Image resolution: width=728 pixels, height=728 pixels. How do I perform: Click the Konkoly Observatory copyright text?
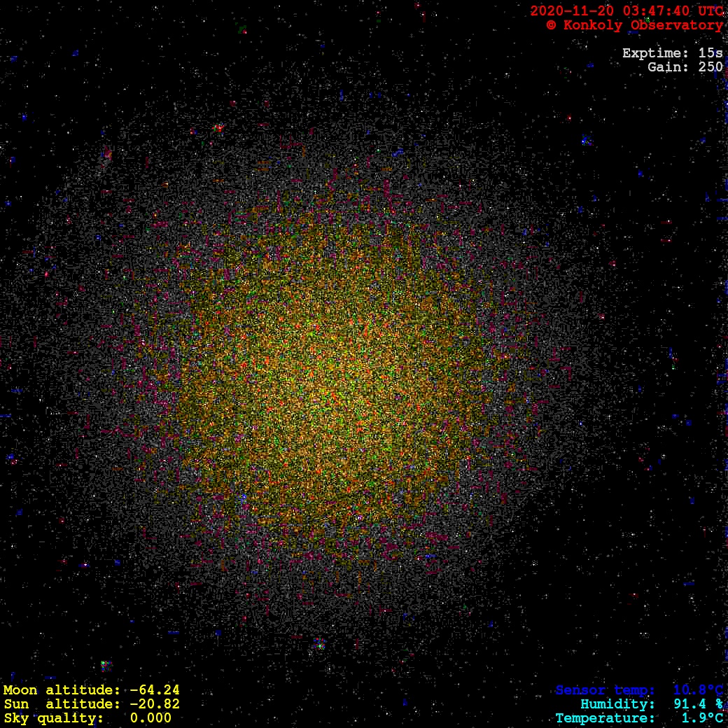coord(634,25)
